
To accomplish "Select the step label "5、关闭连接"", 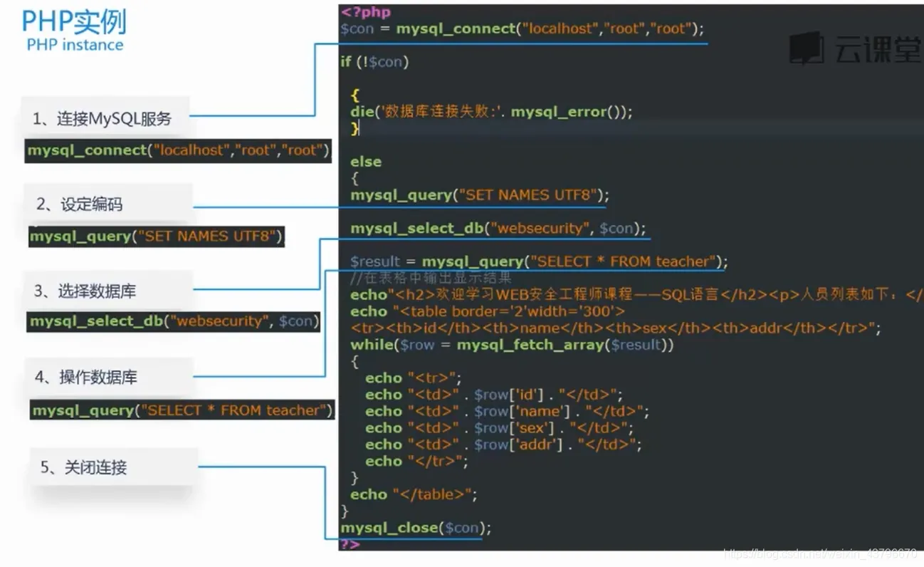I will coord(83,467).
